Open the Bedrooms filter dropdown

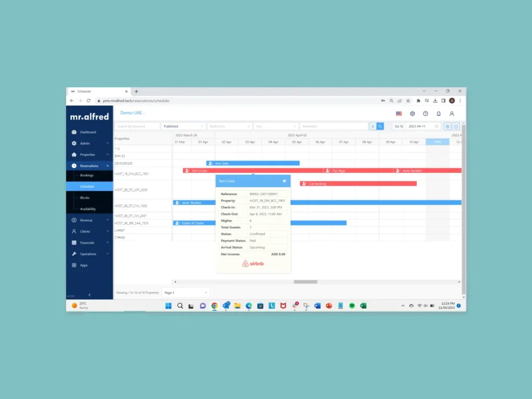pos(229,126)
